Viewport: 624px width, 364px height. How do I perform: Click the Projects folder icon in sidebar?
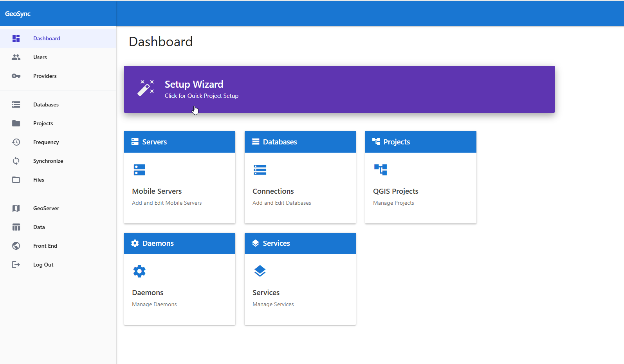coord(16,123)
